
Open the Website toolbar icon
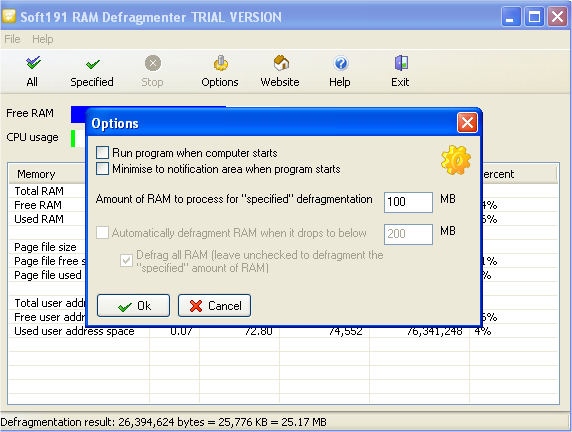click(x=281, y=63)
